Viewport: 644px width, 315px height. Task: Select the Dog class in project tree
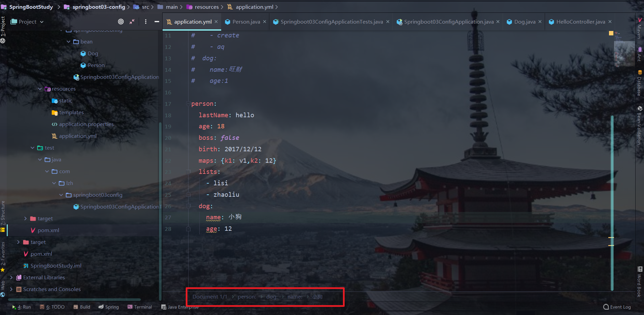(89, 54)
